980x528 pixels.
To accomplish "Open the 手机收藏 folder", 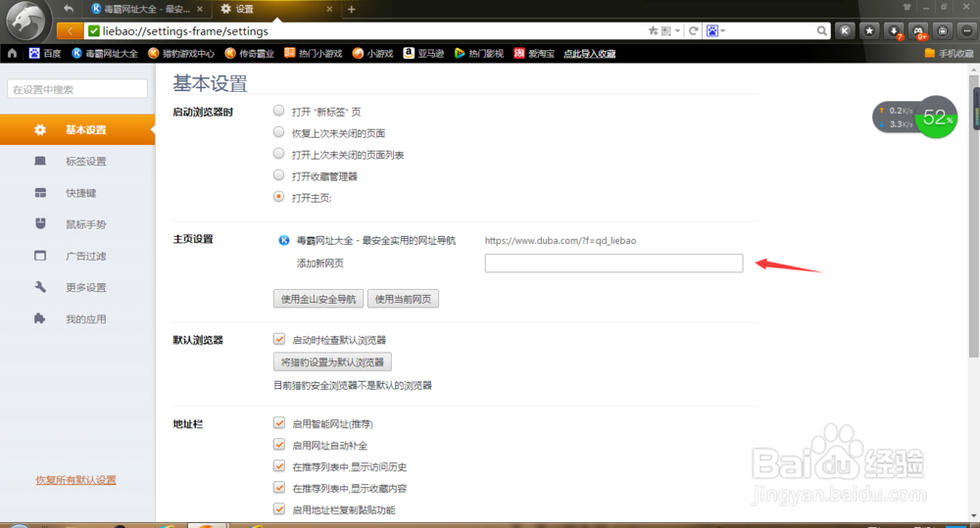I will tap(949, 53).
